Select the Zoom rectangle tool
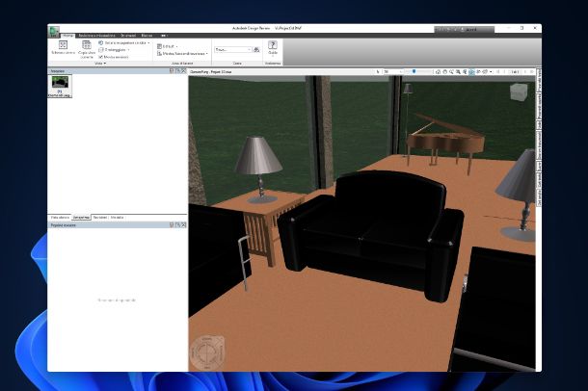 (458, 71)
